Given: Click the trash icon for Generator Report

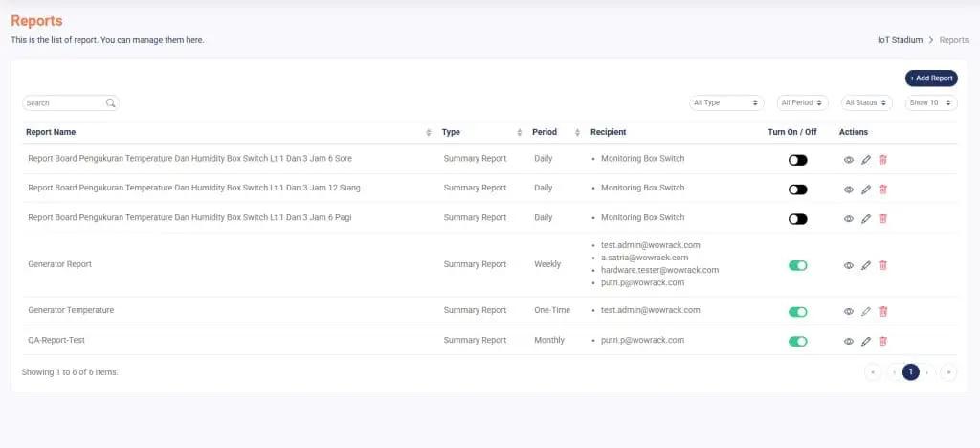Looking at the screenshot, I should click(882, 265).
